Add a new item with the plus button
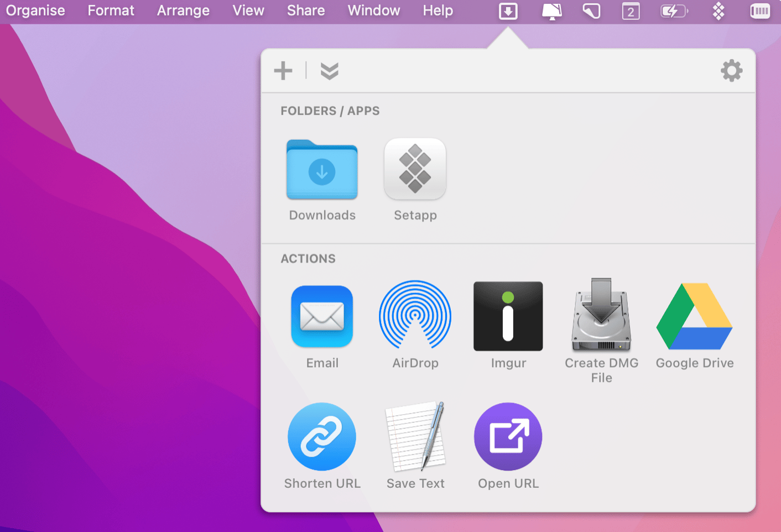Image resolution: width=781 pixels, height=532 pixels. pyautogui.click(x=283, y=71)
